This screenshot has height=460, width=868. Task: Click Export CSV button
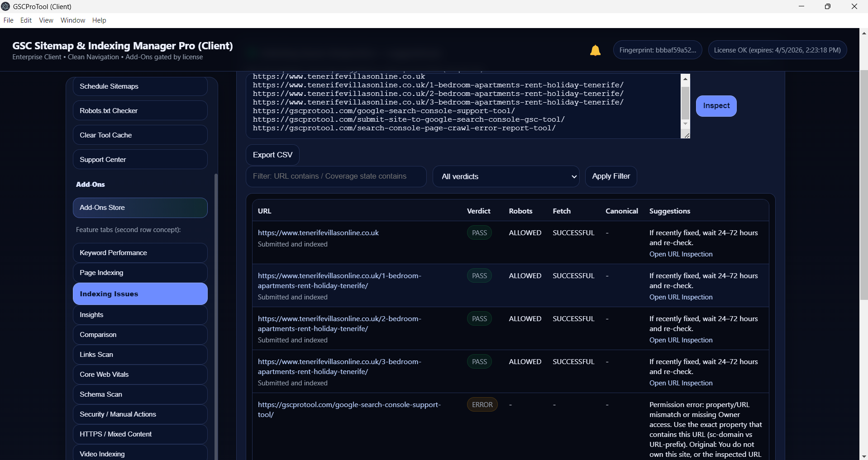272,155
